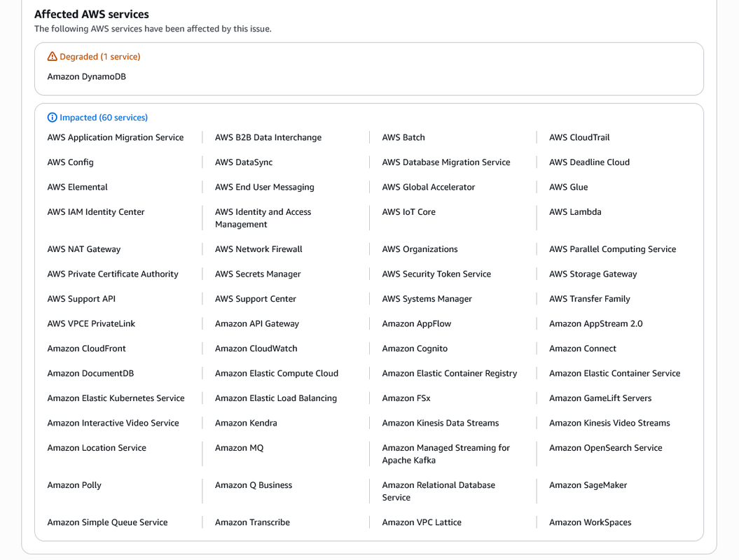The height and width of the screenshot is (560, 739).
Task: Select AWS Identity and Access Management
Action: (x=263, y=218)
